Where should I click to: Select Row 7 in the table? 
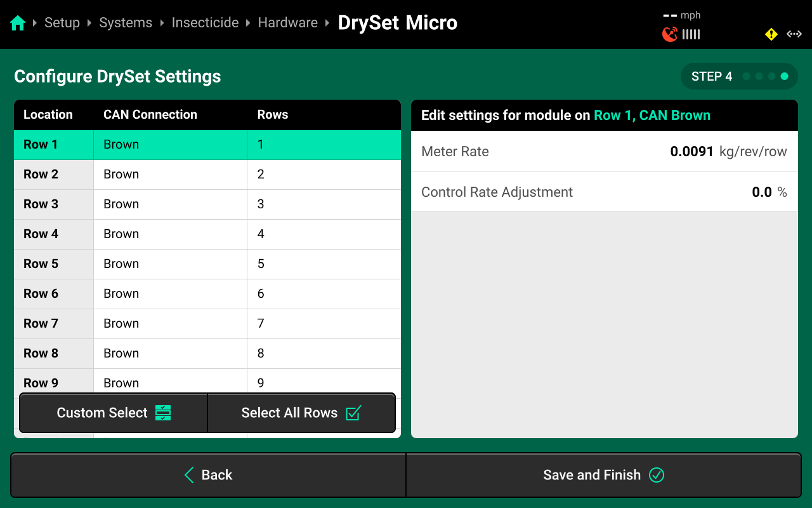coord(207,324)
